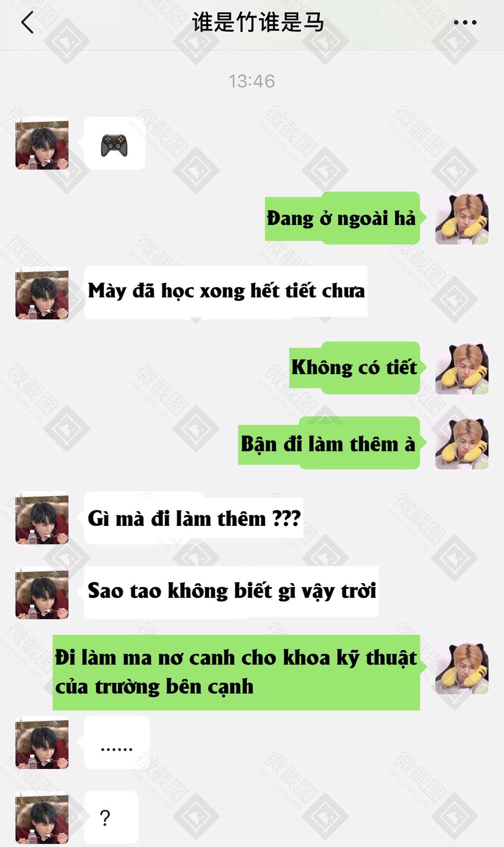Viewport: 504px width, 847px height.
Task: Open sender avatar beside controller emoji message
Action: pos(42,143)
